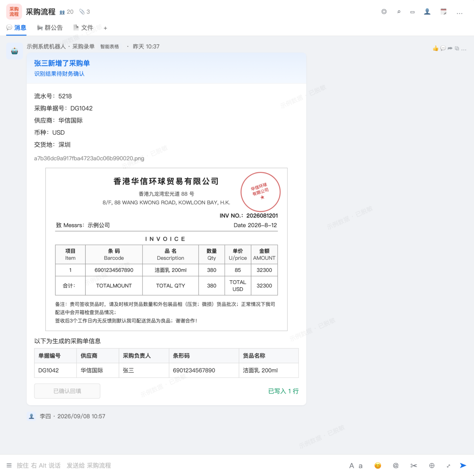Screen dimensions: 474x476
Task: Open search in the chat header
Action: click(399, 12)
